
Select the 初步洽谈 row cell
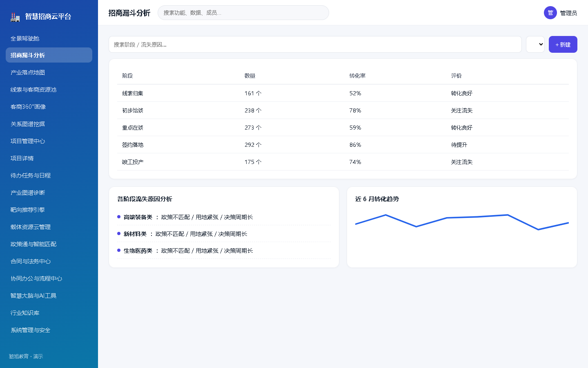pyautogui.click(x=133, y=110)
